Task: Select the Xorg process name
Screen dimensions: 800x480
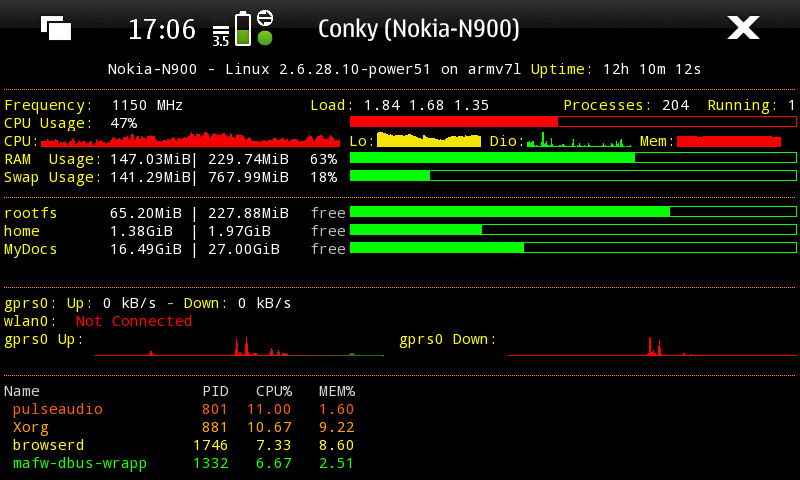Action: click(31, 427)
